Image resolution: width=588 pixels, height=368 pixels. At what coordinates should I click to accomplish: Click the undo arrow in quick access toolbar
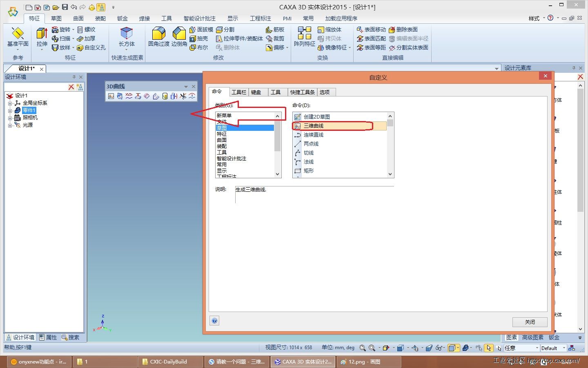click(73, 7)
